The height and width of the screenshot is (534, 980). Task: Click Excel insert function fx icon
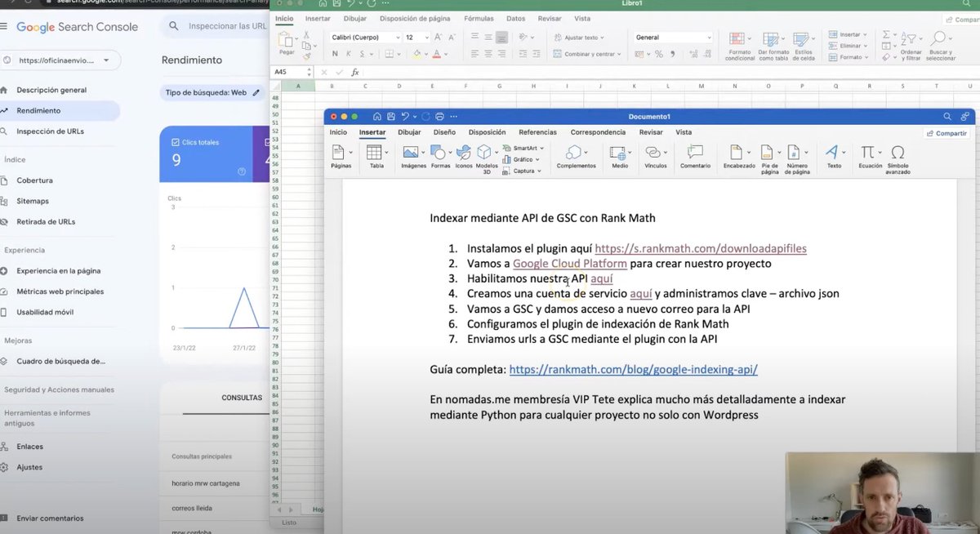pyautogui.click(x=355, y=72)
